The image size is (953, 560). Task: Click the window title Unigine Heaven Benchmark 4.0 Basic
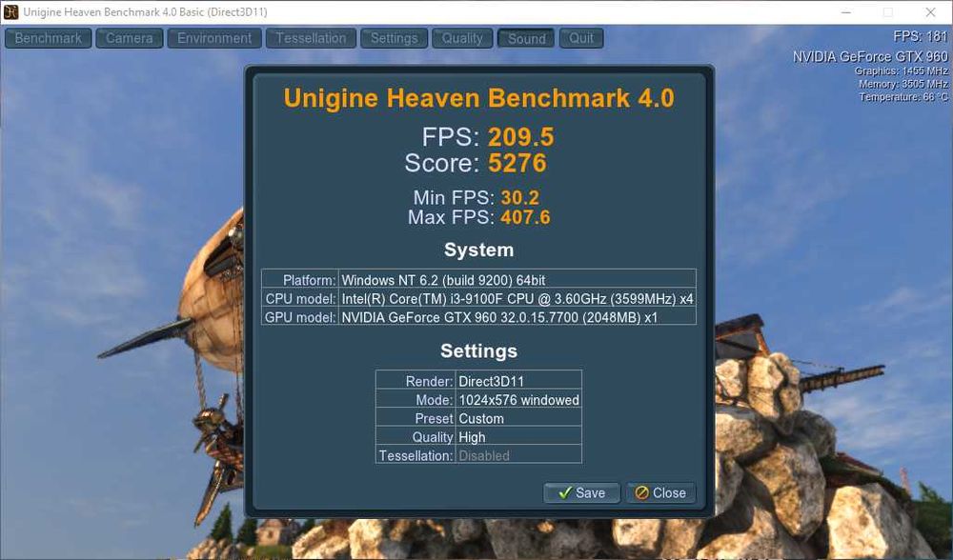[145, 12]
